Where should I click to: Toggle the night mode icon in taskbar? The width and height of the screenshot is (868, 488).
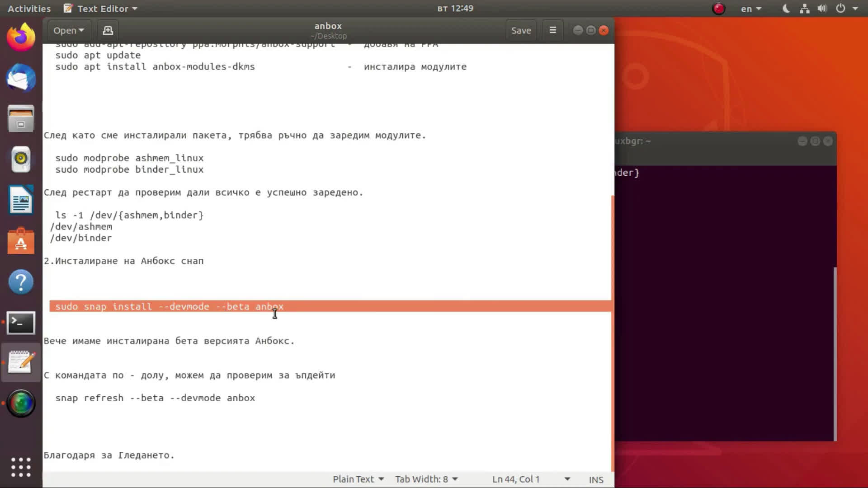pyautogui.click(x=786, y=8)
